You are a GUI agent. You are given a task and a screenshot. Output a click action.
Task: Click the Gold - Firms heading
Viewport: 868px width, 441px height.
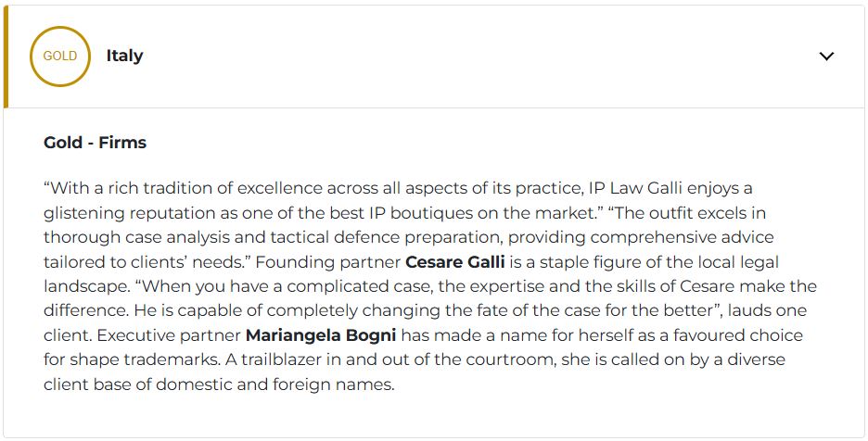95,143
